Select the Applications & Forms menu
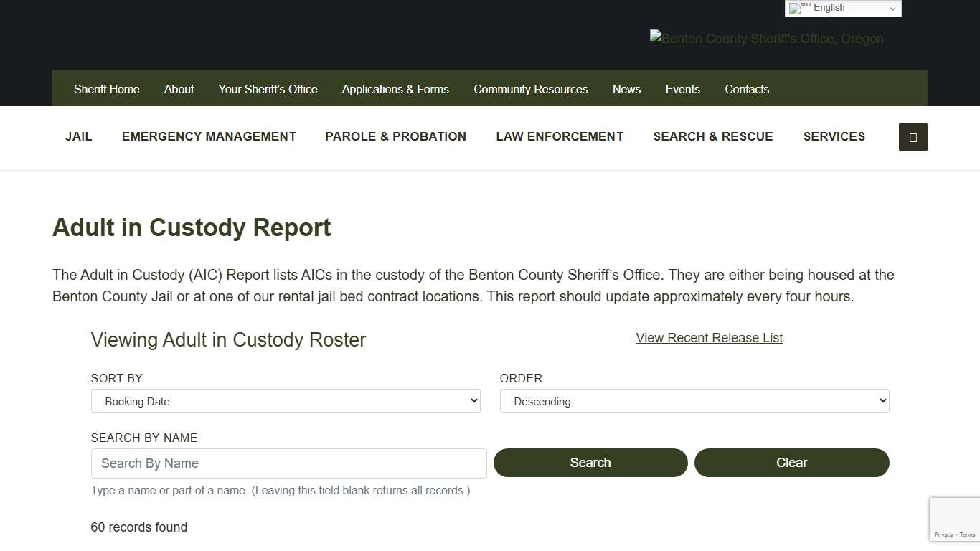The height and width of the screenshot is (551, 980). (x=395, y=89)
